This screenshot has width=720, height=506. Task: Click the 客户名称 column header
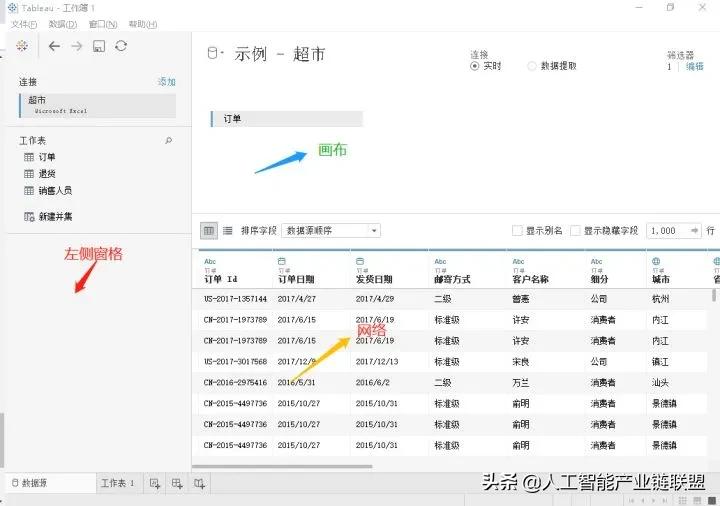coord(530,279)
